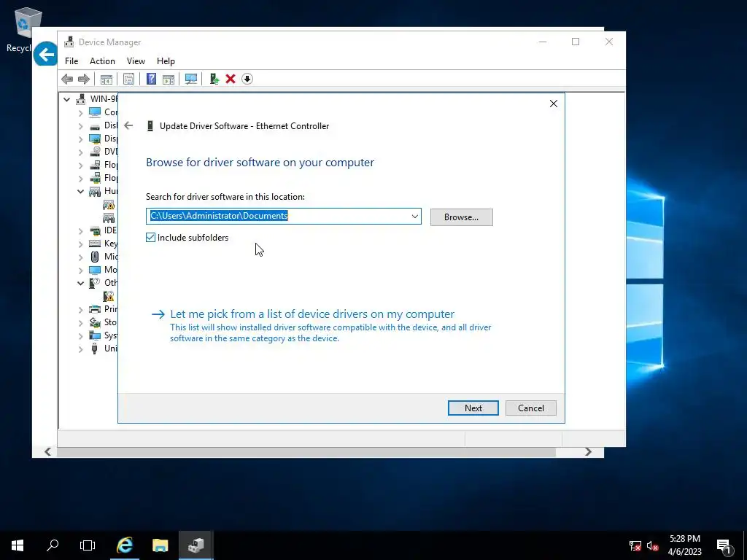Viewport: 747px width, 560px height.
Task: Select the computer icon next to WIN-9 root node
Action: coord(81,99)
